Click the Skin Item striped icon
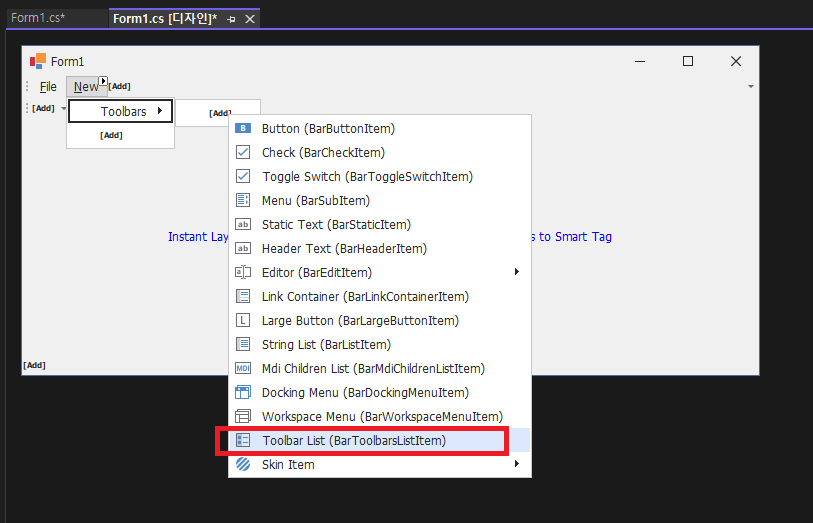813x523 pixels. coord(243,464)
